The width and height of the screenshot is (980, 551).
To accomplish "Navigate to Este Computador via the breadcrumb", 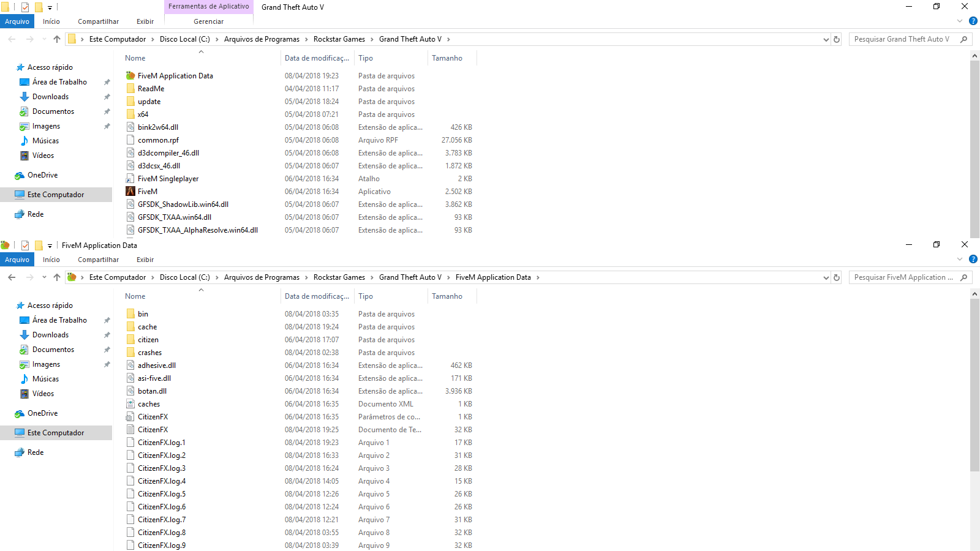I will [118, 39].
